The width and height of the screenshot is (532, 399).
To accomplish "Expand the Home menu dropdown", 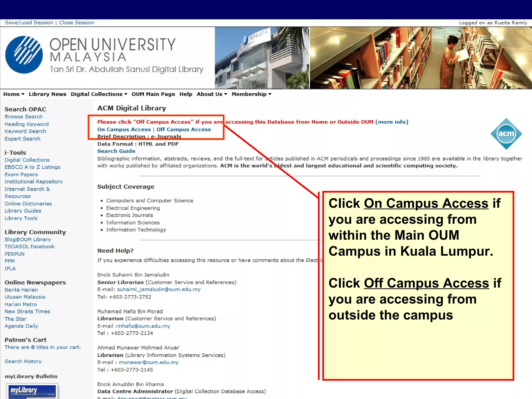I will click(14, 94).
